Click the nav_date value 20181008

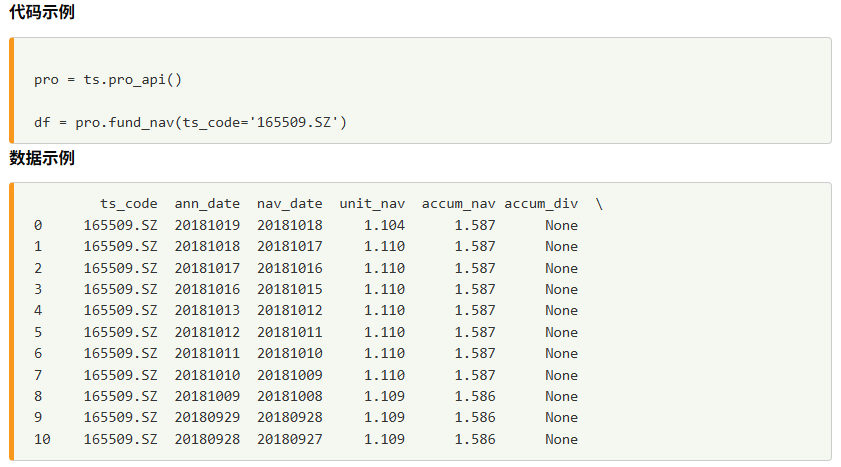(x=289, y=396)
